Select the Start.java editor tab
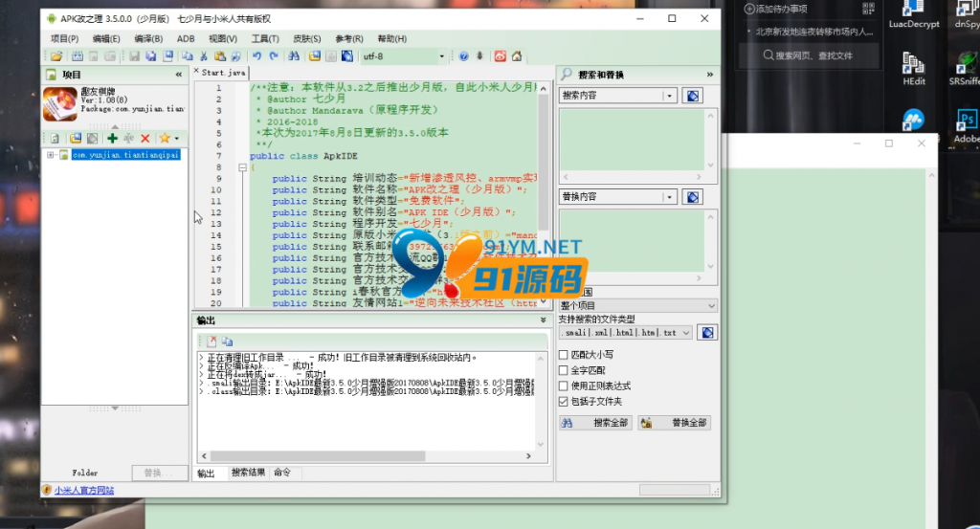Screen dimensions: 980x529 click(x=223, y=73)
